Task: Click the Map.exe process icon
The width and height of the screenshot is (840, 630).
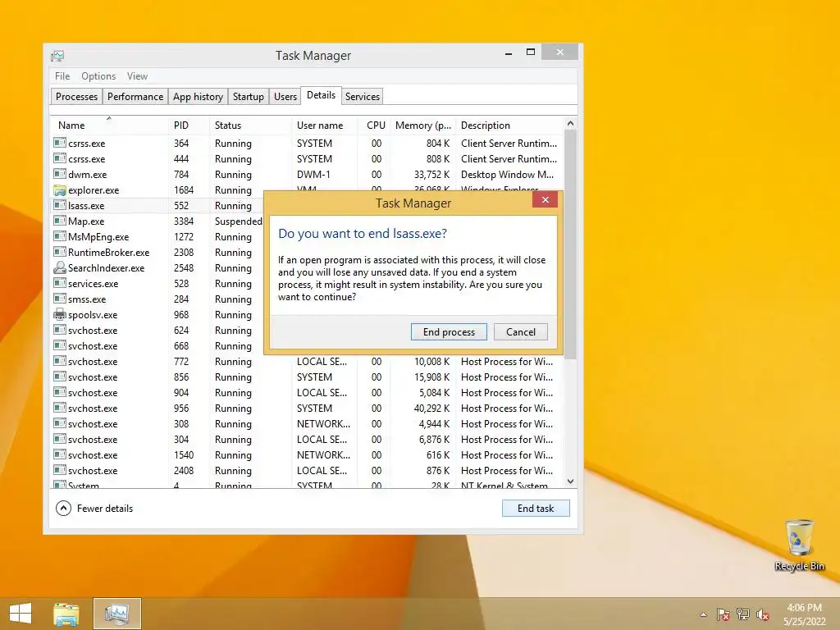Action: [x=59, y=221]
